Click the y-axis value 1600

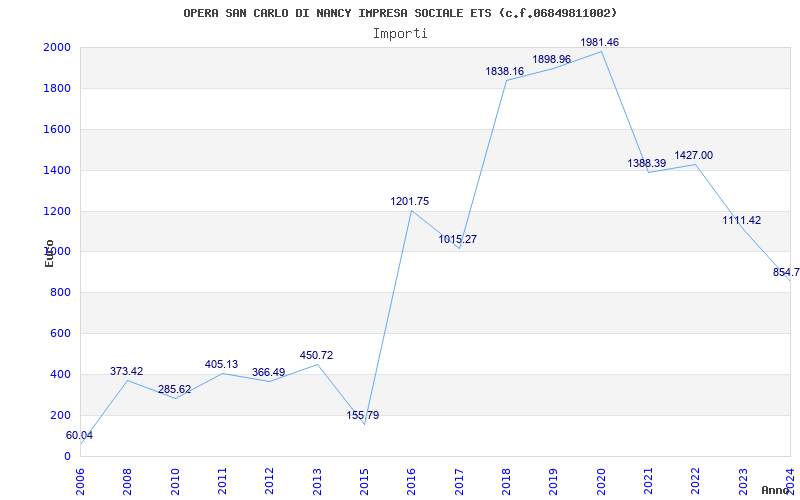[57, 130]
